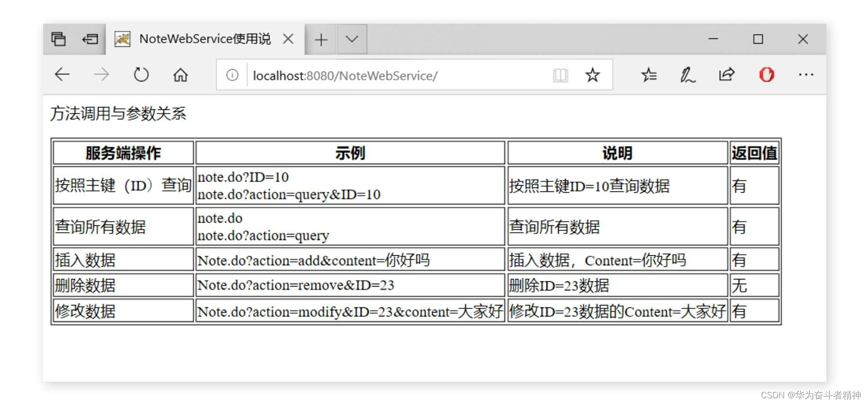Click the 示例 column header
868x404 pixels.
[x=350, y=153]
